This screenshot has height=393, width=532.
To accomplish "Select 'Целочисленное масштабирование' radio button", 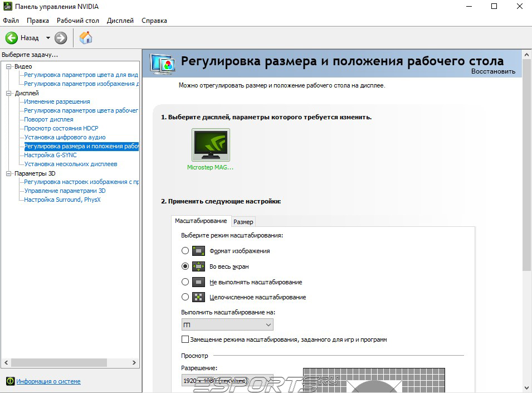I will pos(185,297).
